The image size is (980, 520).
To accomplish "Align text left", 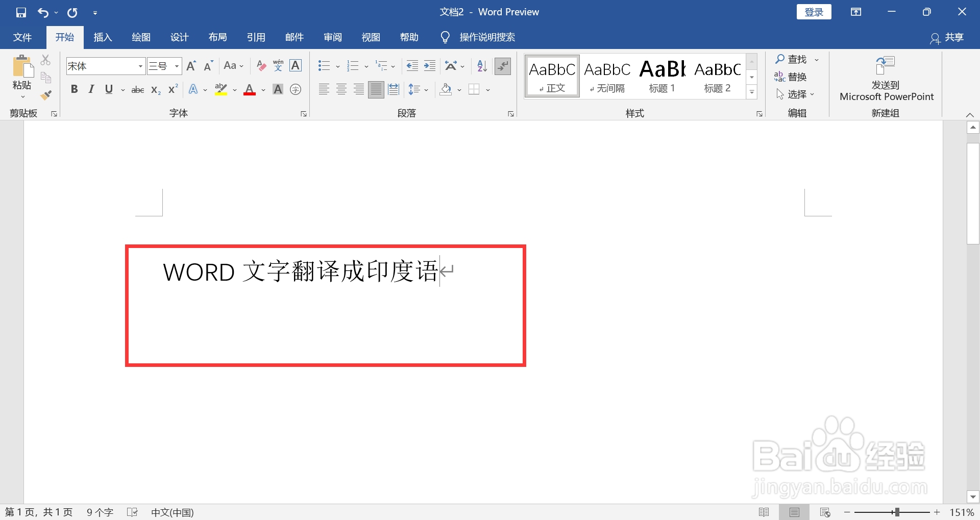I will point(324,90).
